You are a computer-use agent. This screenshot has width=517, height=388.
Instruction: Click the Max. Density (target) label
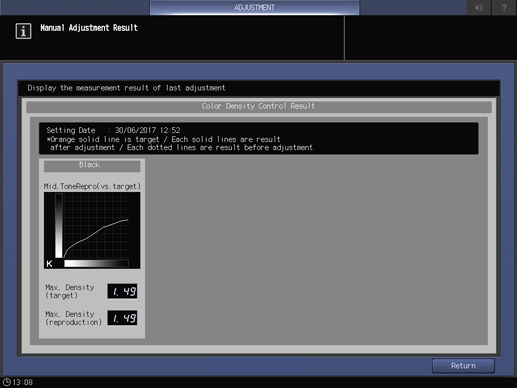(x=70, y=291)
